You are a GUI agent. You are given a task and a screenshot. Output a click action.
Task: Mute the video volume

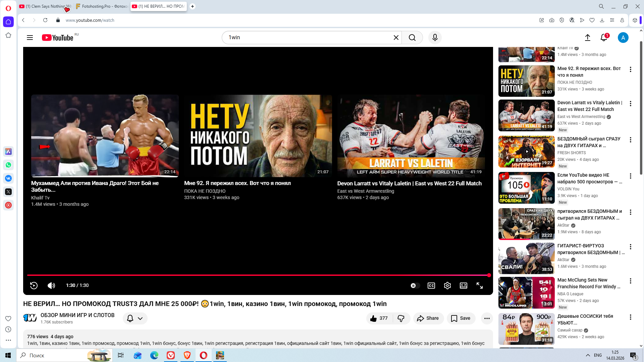pos(51,286)
